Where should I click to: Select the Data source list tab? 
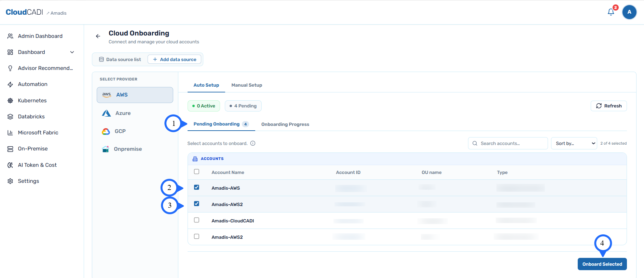(x=120, y=59)
